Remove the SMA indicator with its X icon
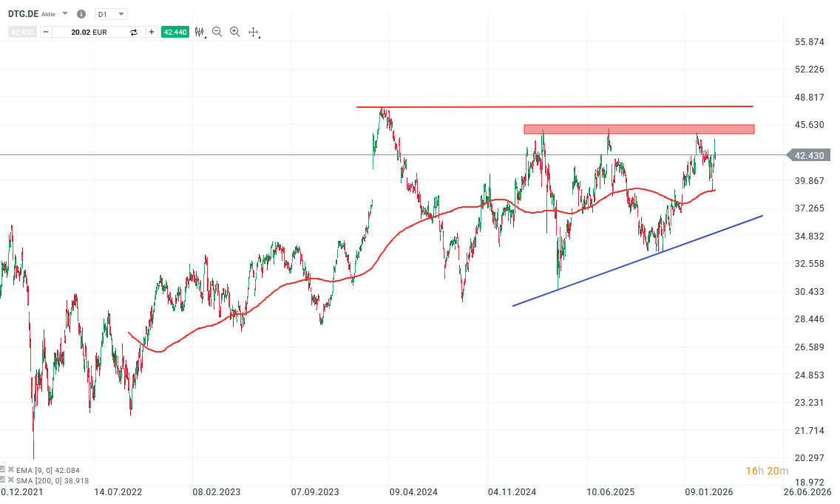This screenshot has width=840, height=504. (10, 479)
